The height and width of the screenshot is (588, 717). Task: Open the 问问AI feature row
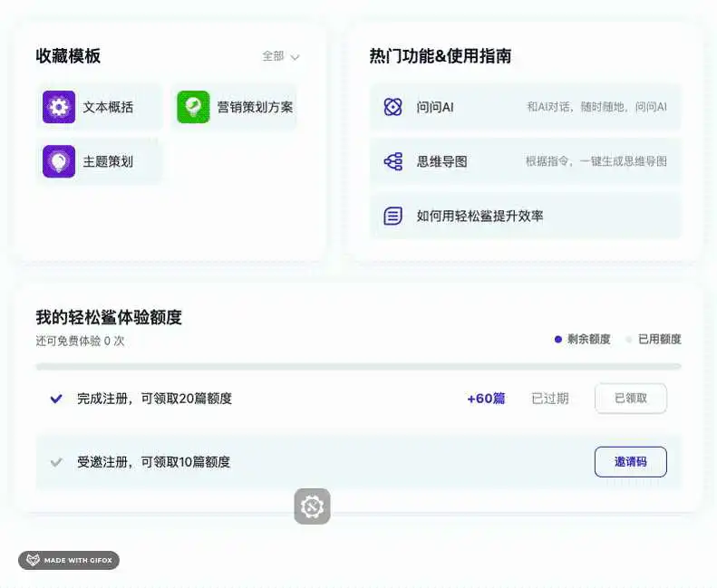click(526, 107)
